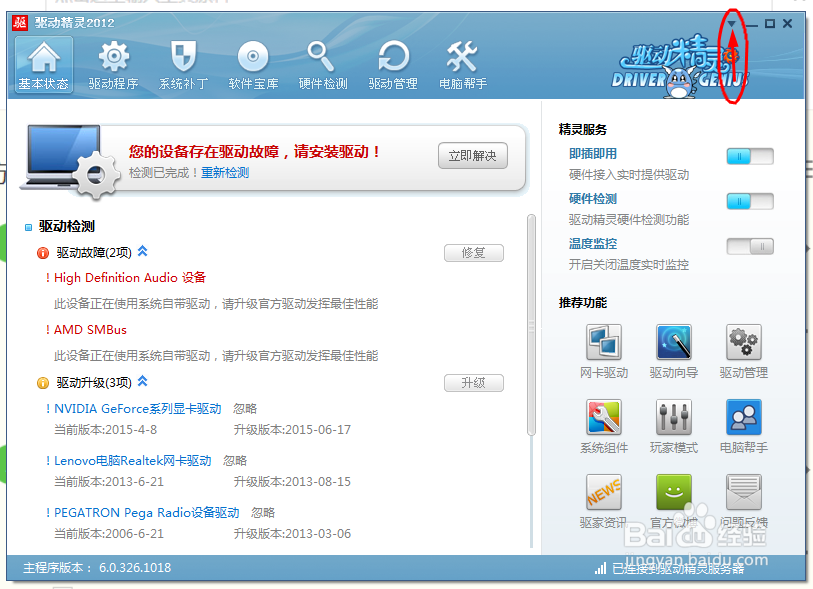Collapse the 驱动升级(3项) section
This screenshot has height=589, width=813.
(x=143, y=382)
